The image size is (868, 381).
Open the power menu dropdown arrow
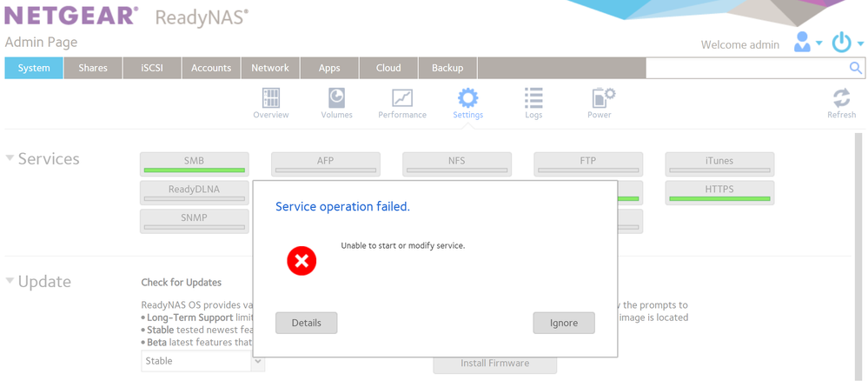coord(859,43)
